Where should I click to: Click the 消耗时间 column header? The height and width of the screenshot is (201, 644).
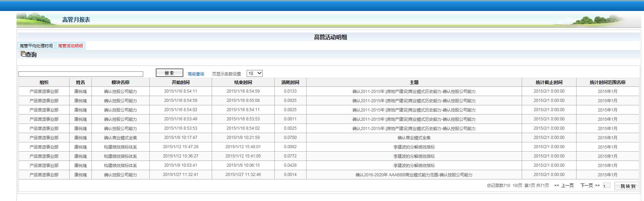[x=290, y=82]
